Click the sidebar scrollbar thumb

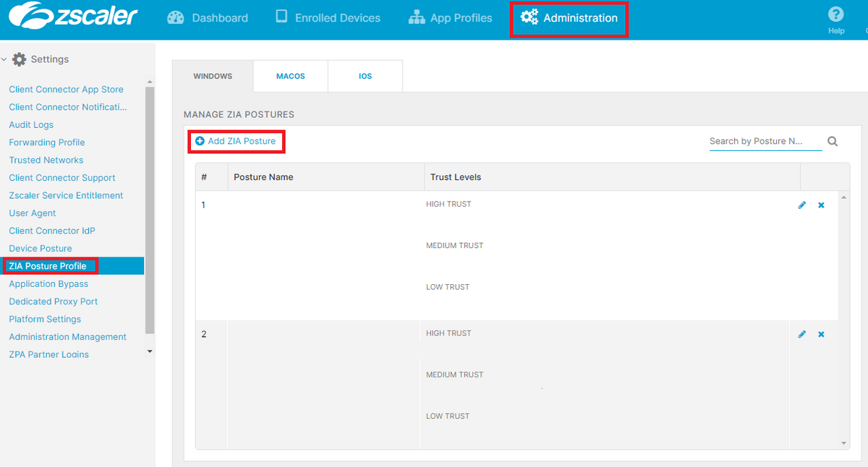tap(150, 210)
